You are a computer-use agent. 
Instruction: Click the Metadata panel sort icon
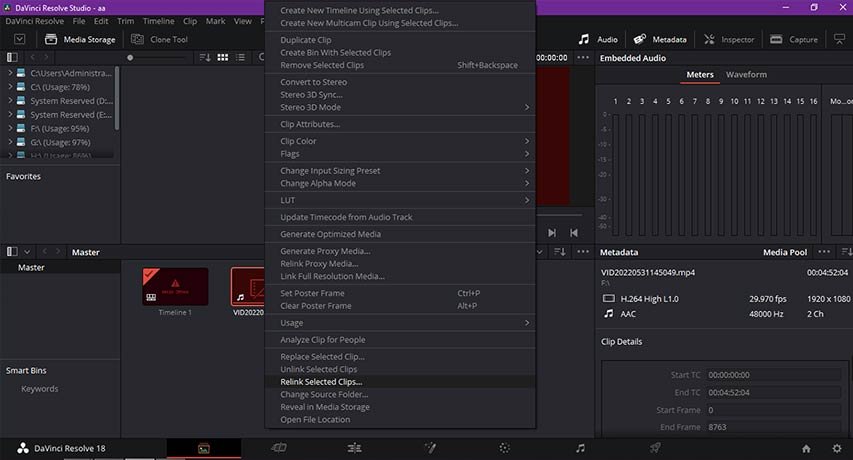point(846,252)
